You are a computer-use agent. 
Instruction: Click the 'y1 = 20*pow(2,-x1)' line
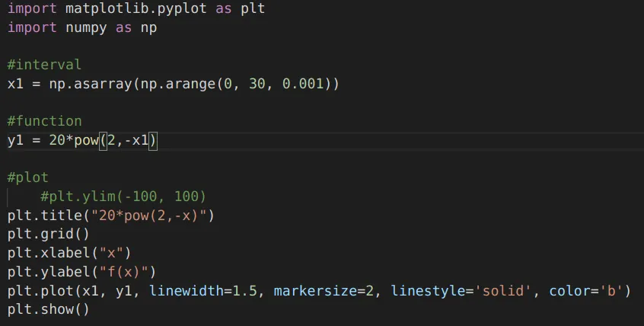point(82,141)
